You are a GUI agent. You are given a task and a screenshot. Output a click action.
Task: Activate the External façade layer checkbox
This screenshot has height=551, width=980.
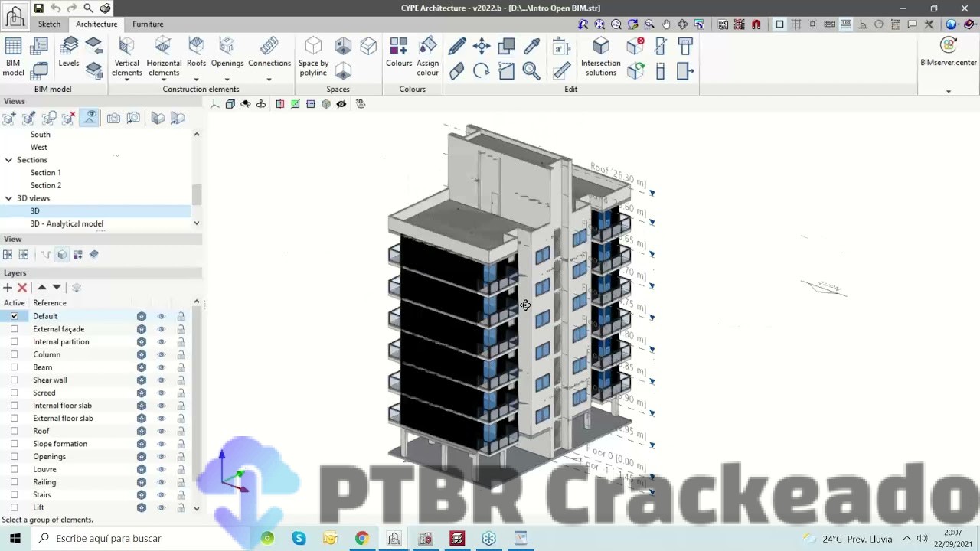[14, 329]
